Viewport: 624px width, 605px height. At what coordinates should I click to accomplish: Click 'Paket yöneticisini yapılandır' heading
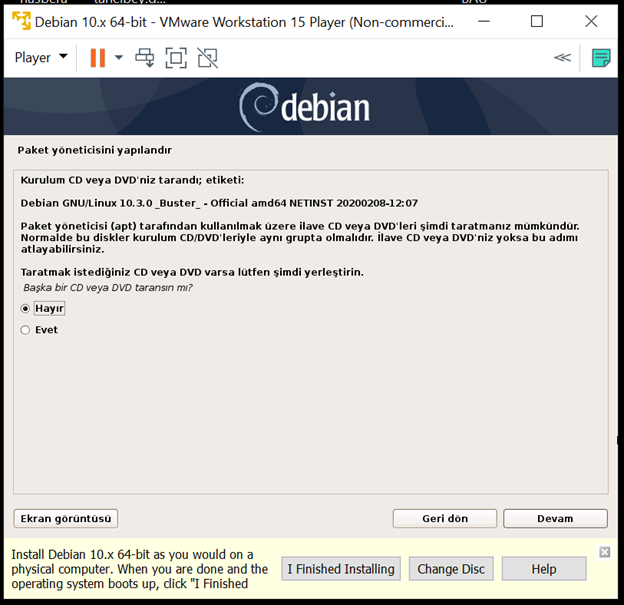(95, 150)
